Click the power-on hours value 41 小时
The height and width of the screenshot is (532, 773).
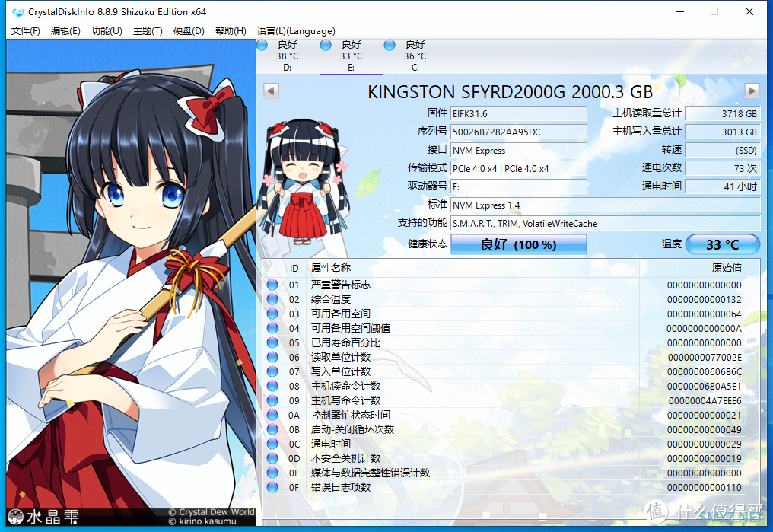[x=723, y=187]
